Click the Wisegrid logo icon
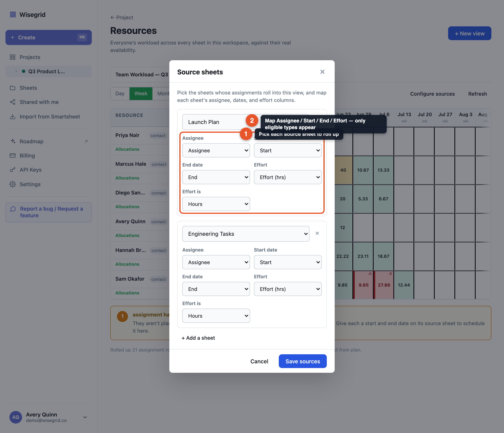Screen dimensions: 504x433 13,15
